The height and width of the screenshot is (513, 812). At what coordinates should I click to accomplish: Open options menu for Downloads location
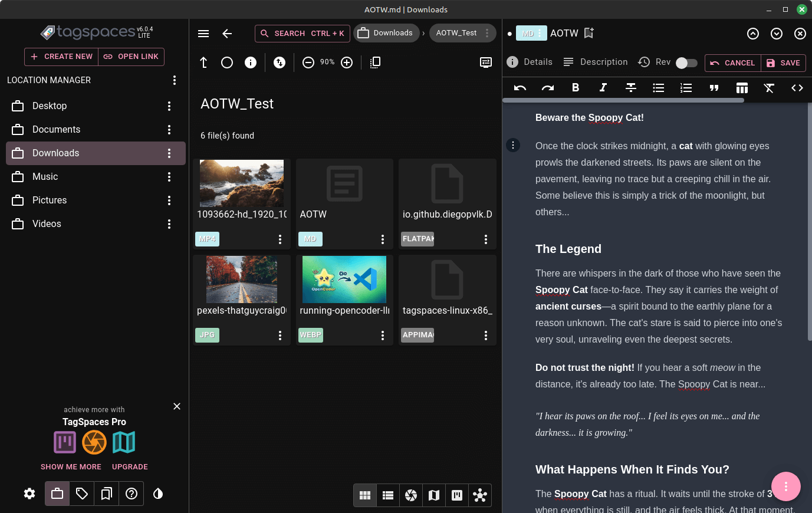coord(169,153)
